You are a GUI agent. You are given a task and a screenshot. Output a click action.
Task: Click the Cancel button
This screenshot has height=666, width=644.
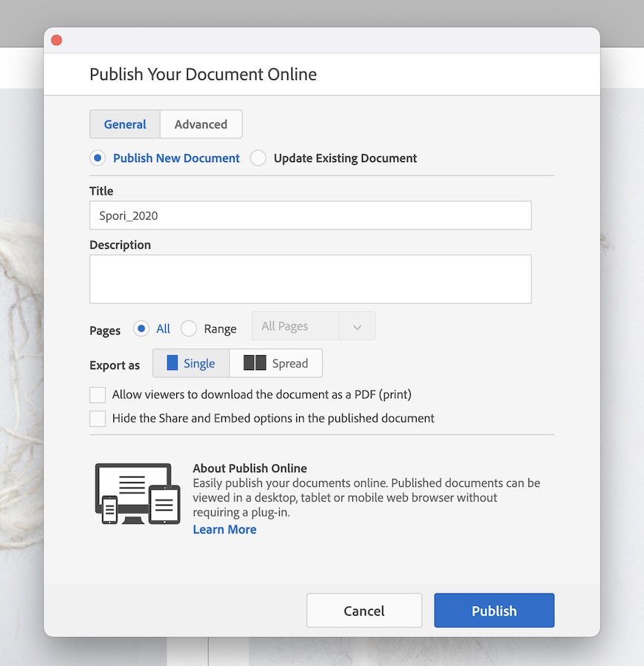[364, 610]
